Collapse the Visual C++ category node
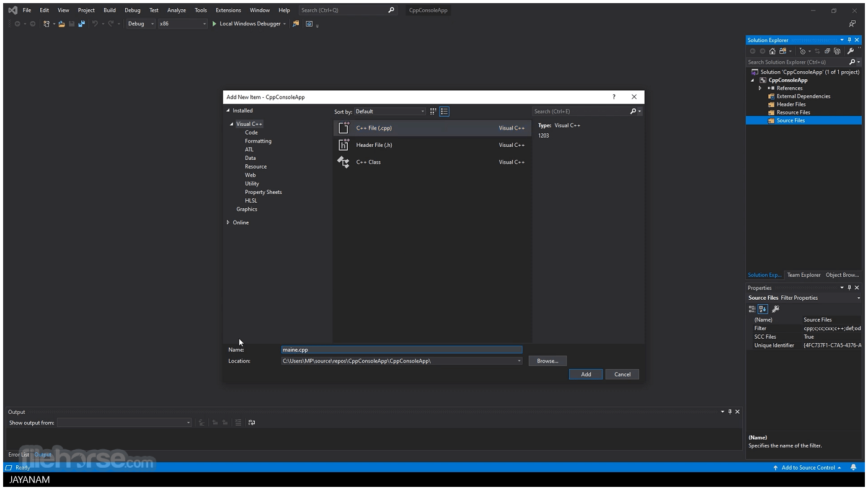 [232, 124]
